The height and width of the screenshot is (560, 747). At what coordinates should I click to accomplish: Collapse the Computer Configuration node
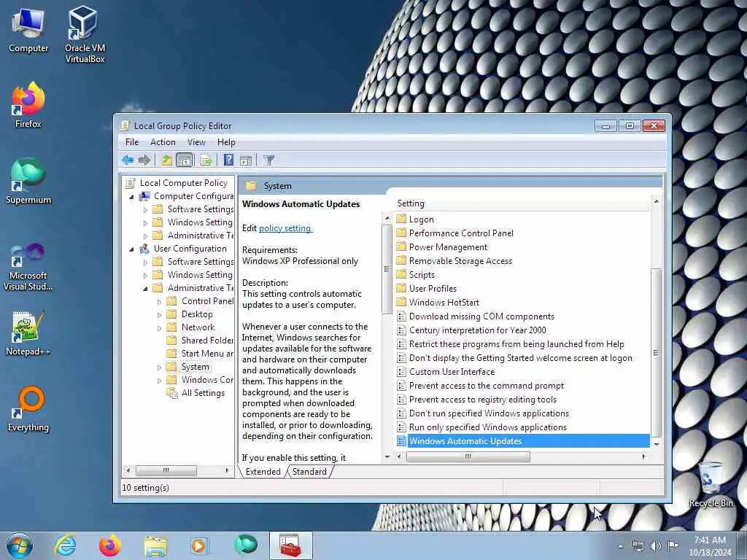[x=132, y=196]
